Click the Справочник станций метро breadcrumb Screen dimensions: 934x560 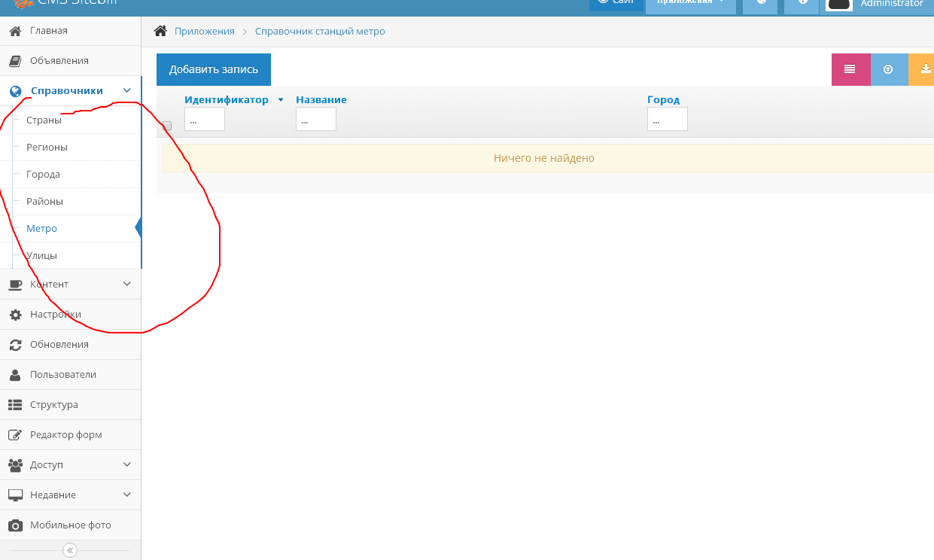click(320, 32)
